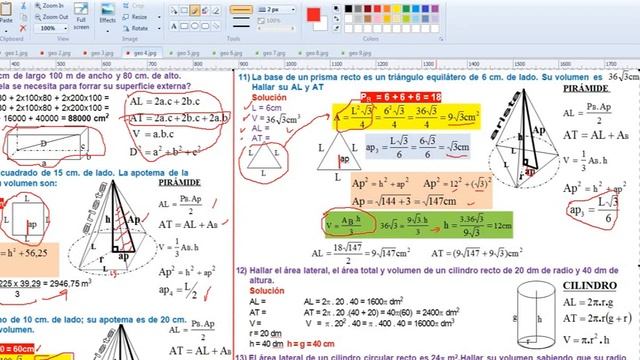Switch to the geo 2.jpg tab
Image resolution: width=640 pixels, height=360 pixels.
click(x=56, y=53)
